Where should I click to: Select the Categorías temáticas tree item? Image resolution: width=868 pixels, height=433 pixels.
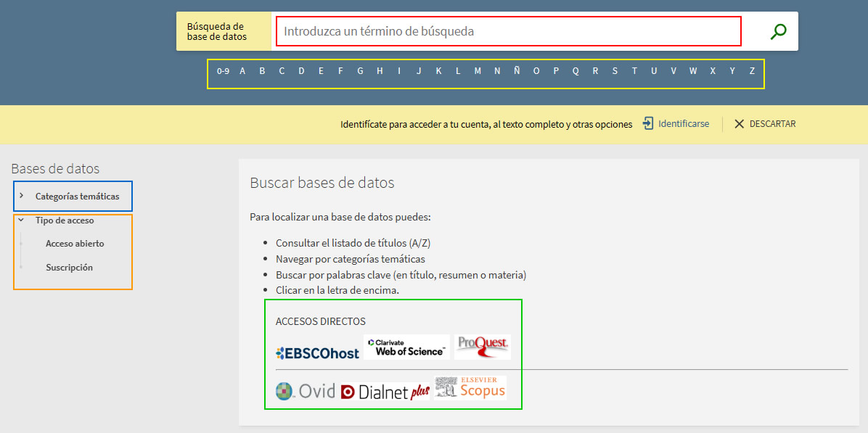(x=77, y=197)
